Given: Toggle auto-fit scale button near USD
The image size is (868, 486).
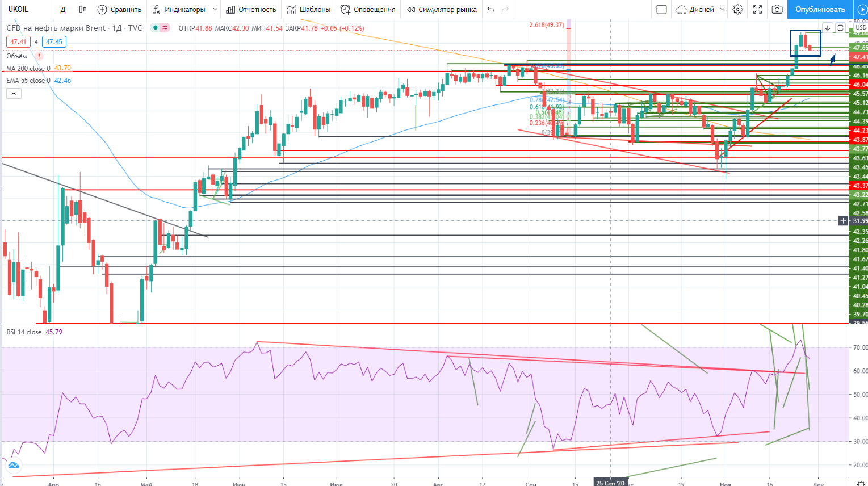Looking at the screenshot, I should click(840, 28).
